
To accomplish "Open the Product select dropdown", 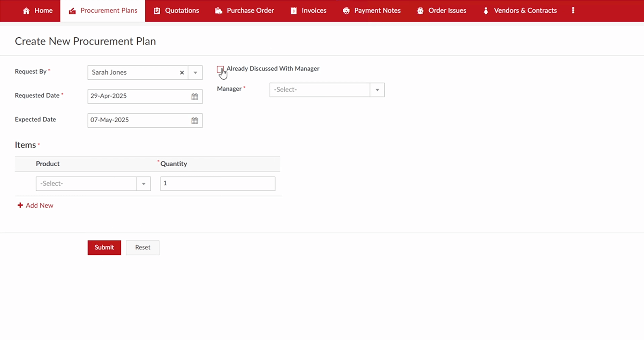I will coord(144,184).
